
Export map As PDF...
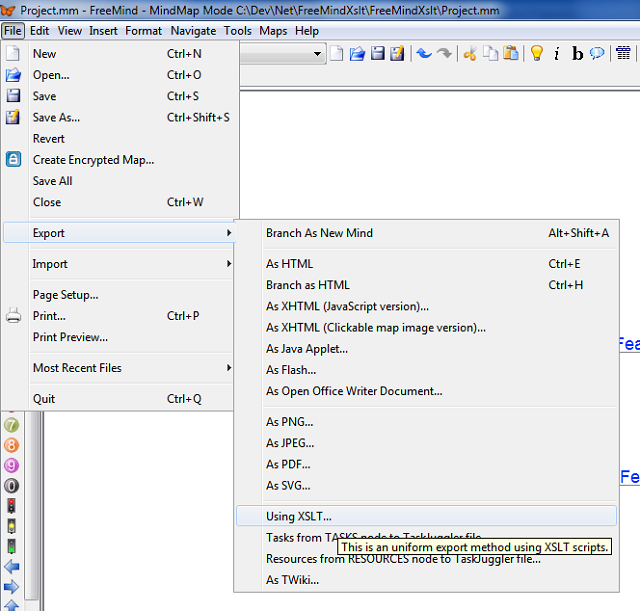click(x=426, y=464)
